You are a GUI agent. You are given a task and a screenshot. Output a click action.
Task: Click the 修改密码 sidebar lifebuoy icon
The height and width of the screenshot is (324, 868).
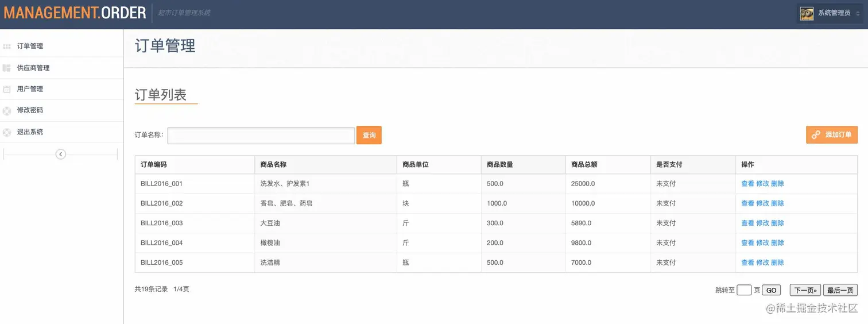[x=7, y=110]
